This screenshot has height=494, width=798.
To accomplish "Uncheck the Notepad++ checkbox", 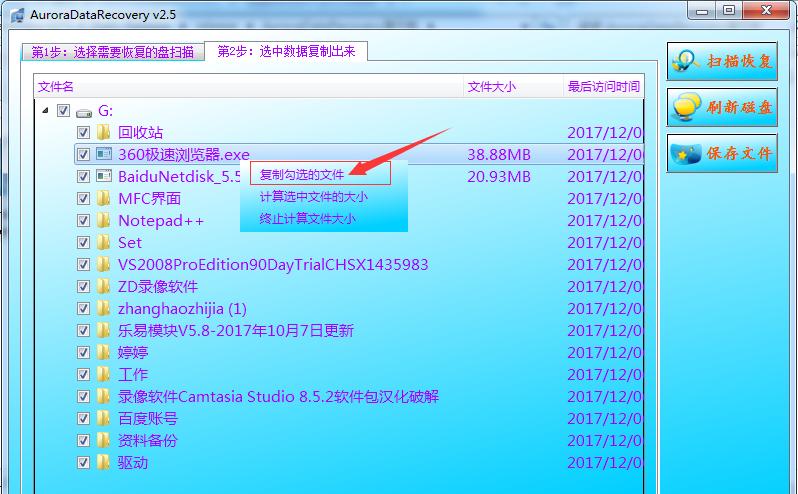I will coord(83,220).
